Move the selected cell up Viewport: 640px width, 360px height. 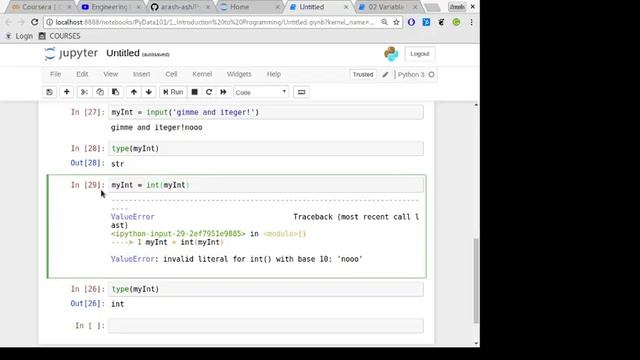pos(133,92)
